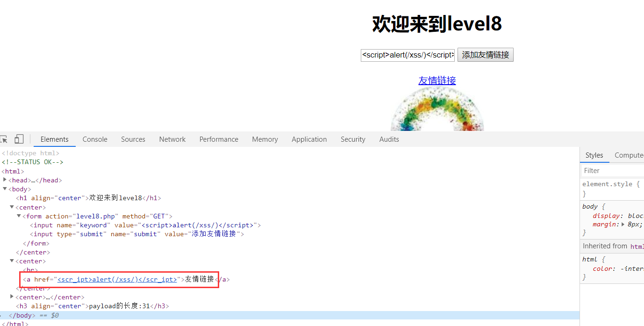Viewport: 644px width, 326px height.
Task: Click the display property in body rule
Action: [608, 216]
